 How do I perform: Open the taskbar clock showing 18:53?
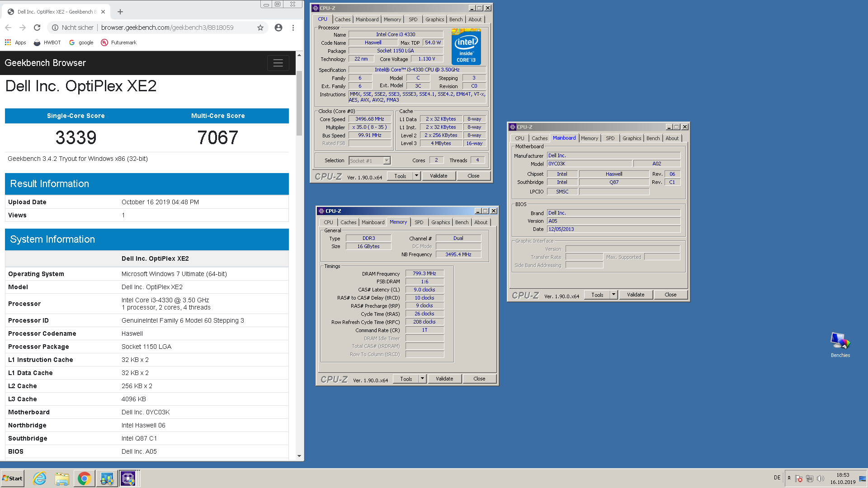click(843, 479)
